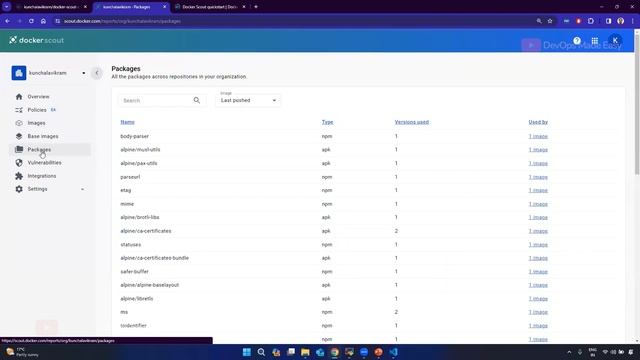640x360 pixels.
Task: Open File Explorer from the taskbar
Action: point(305,352)
